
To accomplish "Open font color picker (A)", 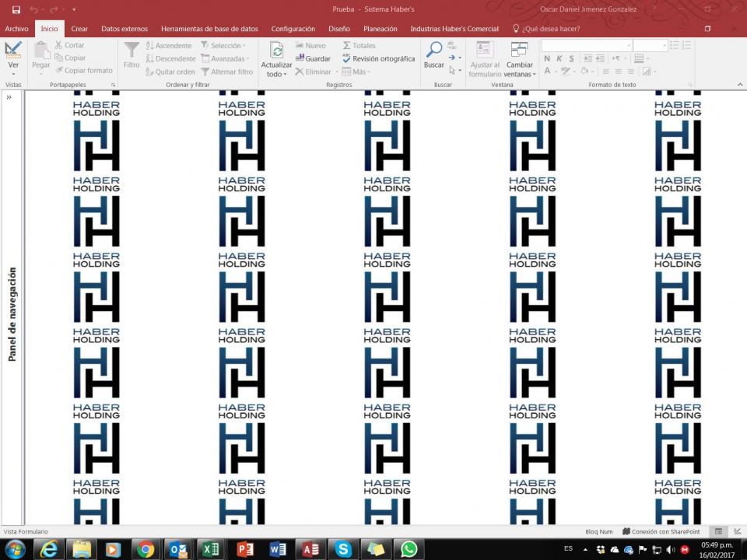I will 550,72.
